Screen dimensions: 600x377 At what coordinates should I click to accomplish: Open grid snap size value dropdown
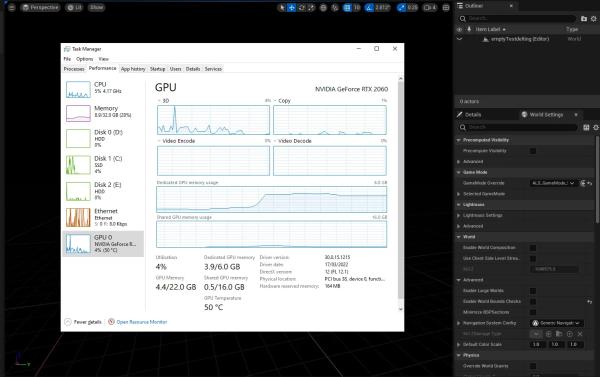point(357,8)
